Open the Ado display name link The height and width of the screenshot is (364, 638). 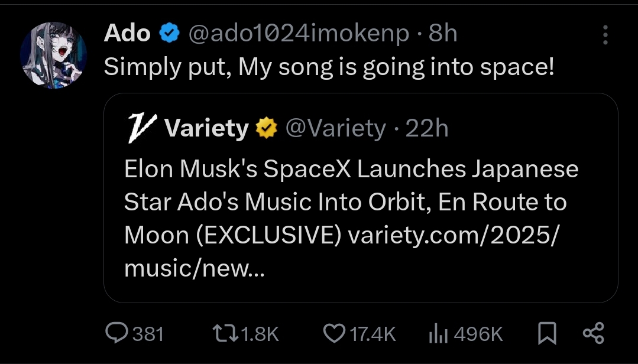tap(127, 34)
